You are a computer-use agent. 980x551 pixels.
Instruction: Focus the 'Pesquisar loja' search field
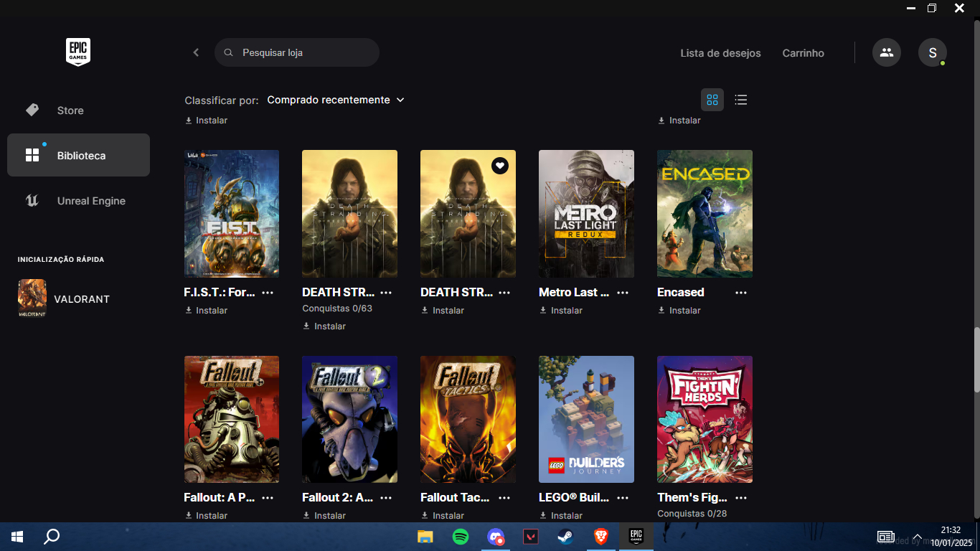[x=297, y=52]
